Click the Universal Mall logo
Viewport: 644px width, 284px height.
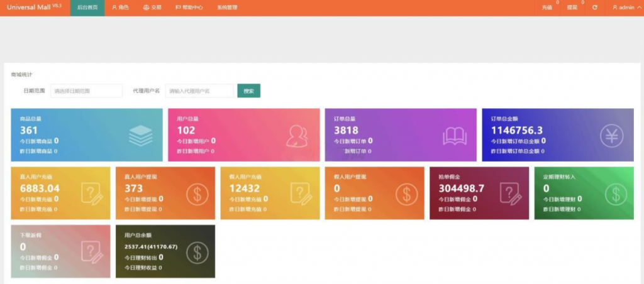click(x=34, y=7)
